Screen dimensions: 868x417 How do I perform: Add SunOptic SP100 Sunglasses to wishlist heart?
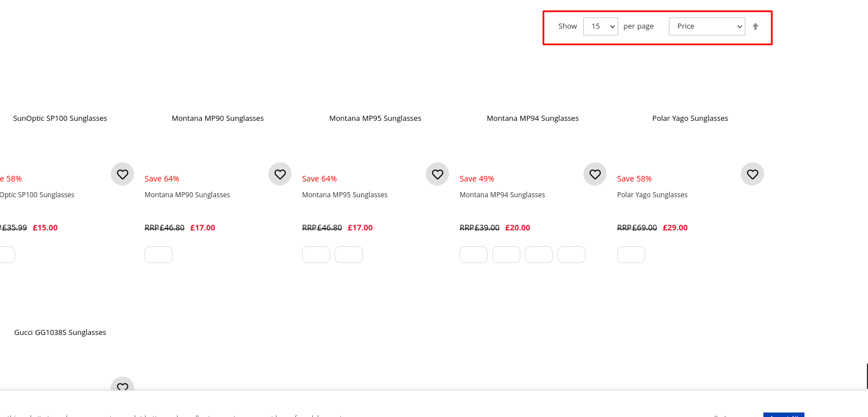[123, 174]
